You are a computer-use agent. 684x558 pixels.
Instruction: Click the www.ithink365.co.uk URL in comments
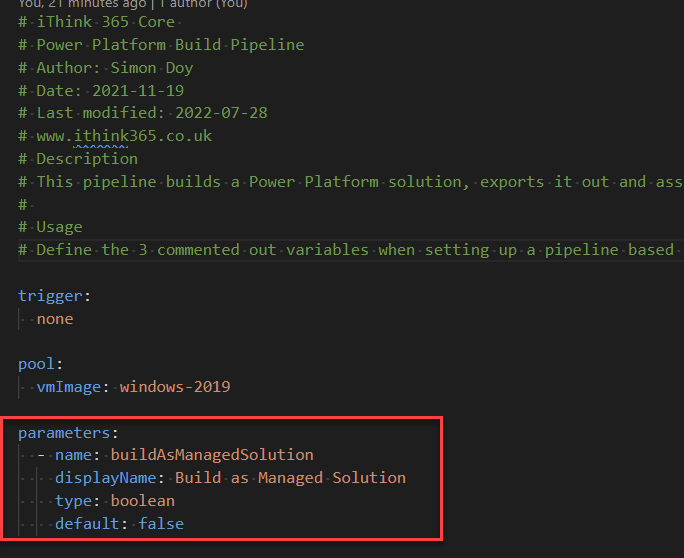click(x=124, y=136)
